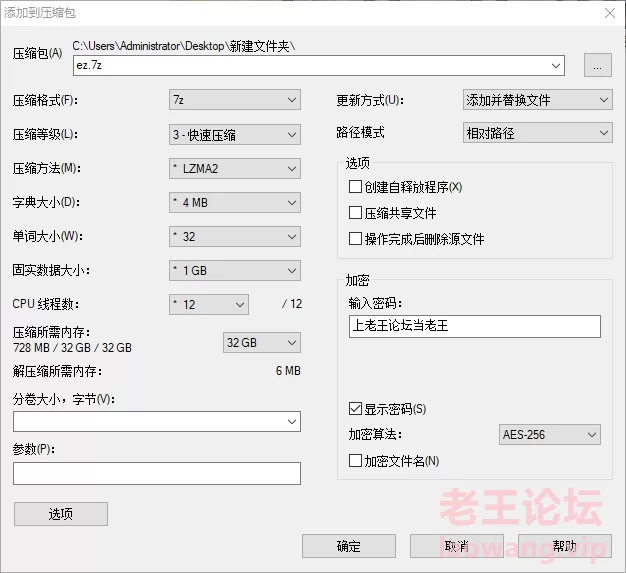
Task: Click the browse button with three dots
Action: point(598,65)
